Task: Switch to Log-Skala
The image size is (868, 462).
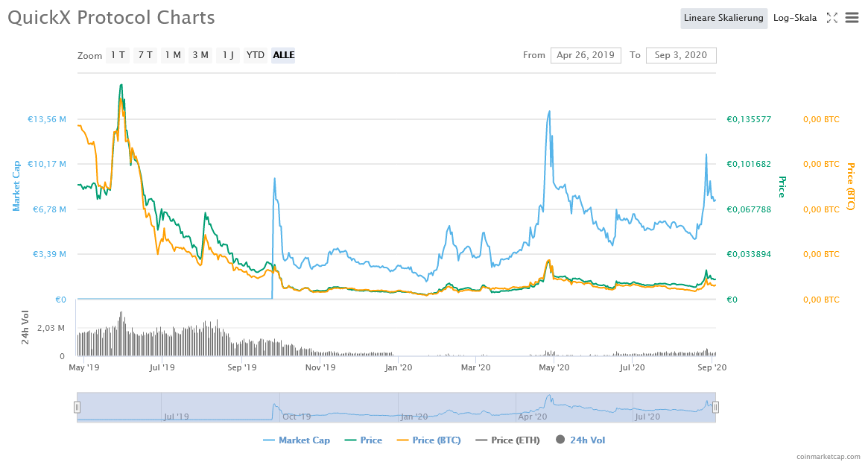Action: click(795, 18)
